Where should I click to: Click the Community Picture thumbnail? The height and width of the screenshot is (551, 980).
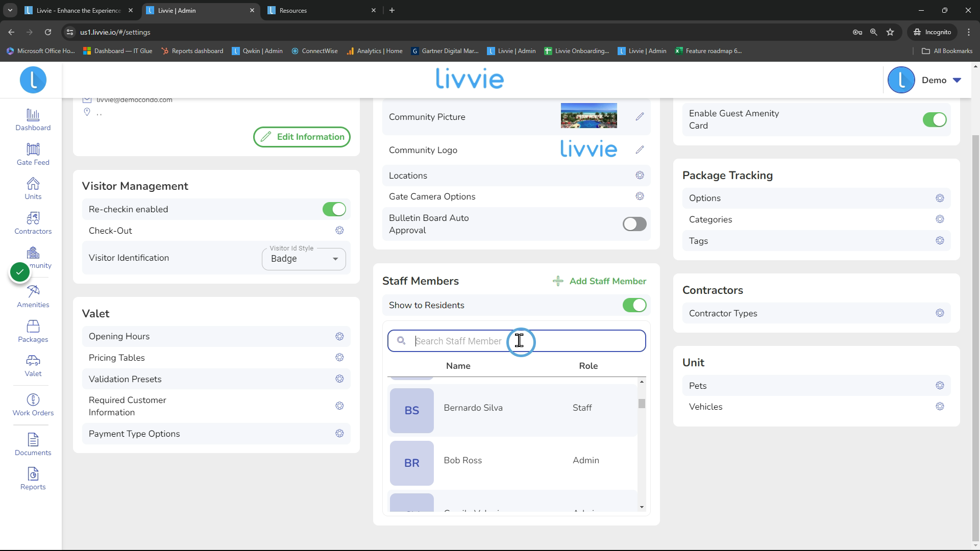click(x=589, y=116)
